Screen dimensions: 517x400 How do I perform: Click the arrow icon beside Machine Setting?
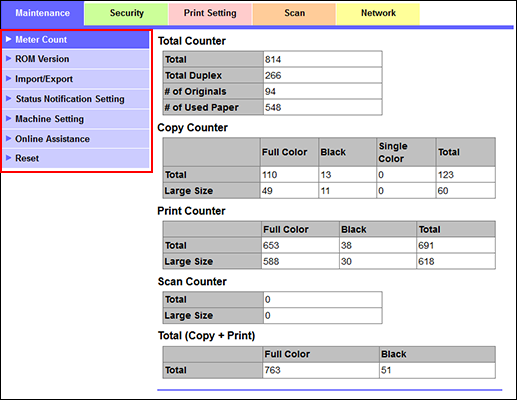pyautogui.click(x=9, y=119)
